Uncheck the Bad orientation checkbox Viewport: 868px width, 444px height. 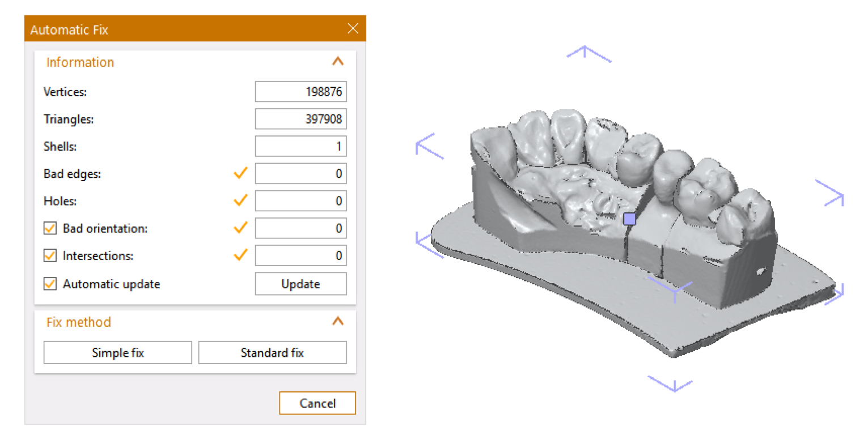click(x=50, y=228)
